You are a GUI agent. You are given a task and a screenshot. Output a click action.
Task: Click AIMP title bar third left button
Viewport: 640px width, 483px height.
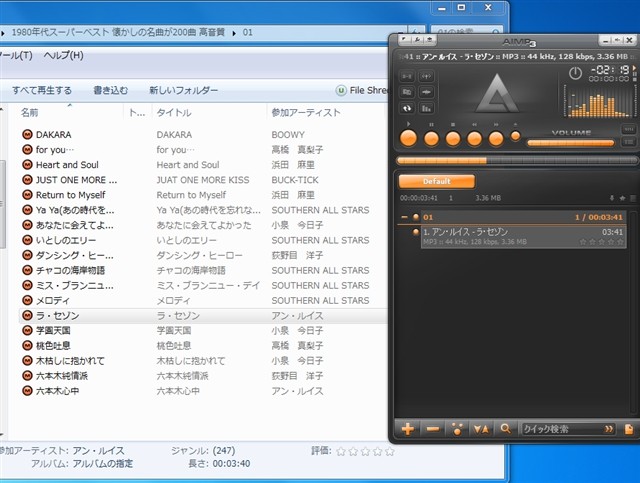point(429,40)
